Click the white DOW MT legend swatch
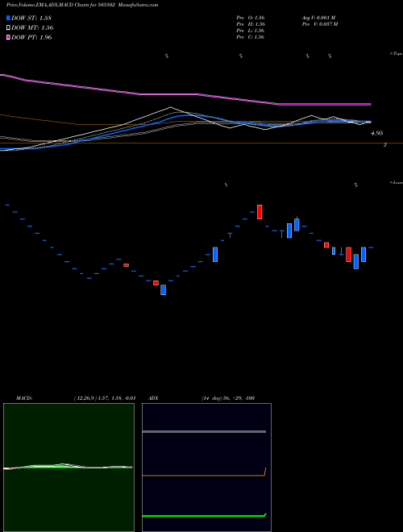Viewport: 403px width, 532px height. click(x=8, y=28)
